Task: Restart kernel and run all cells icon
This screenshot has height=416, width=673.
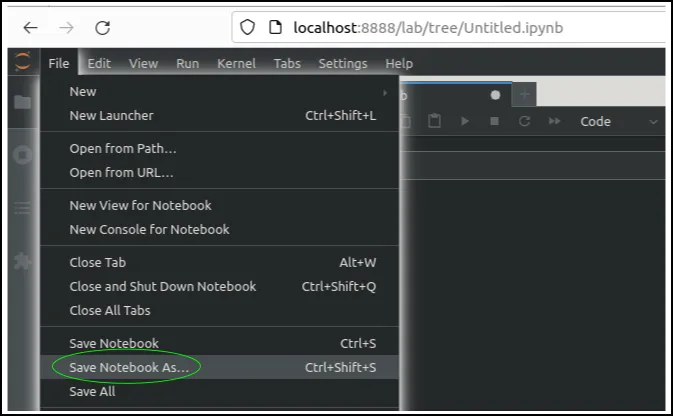Action: tap(555, 121)
